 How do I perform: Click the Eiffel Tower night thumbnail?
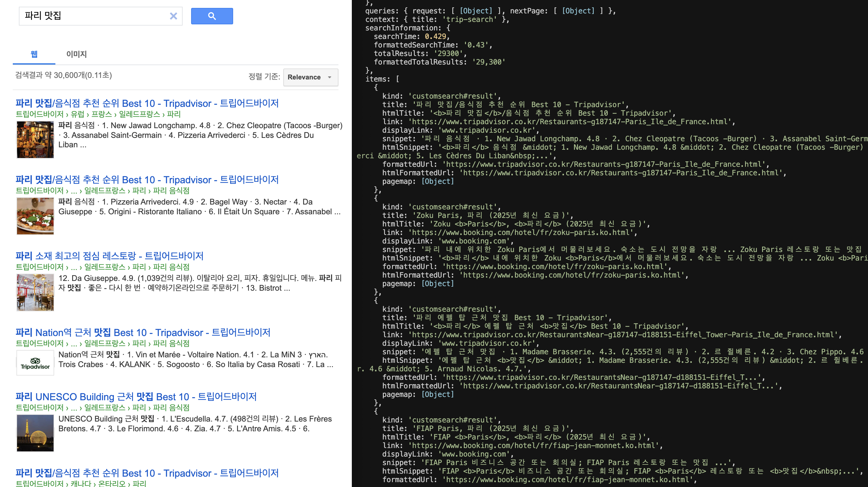(35, 433)
